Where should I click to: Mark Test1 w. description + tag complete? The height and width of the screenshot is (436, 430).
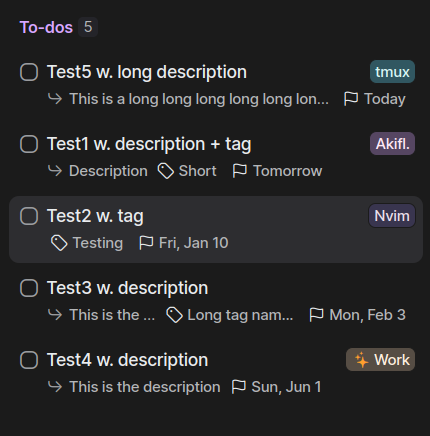(29, 144)
